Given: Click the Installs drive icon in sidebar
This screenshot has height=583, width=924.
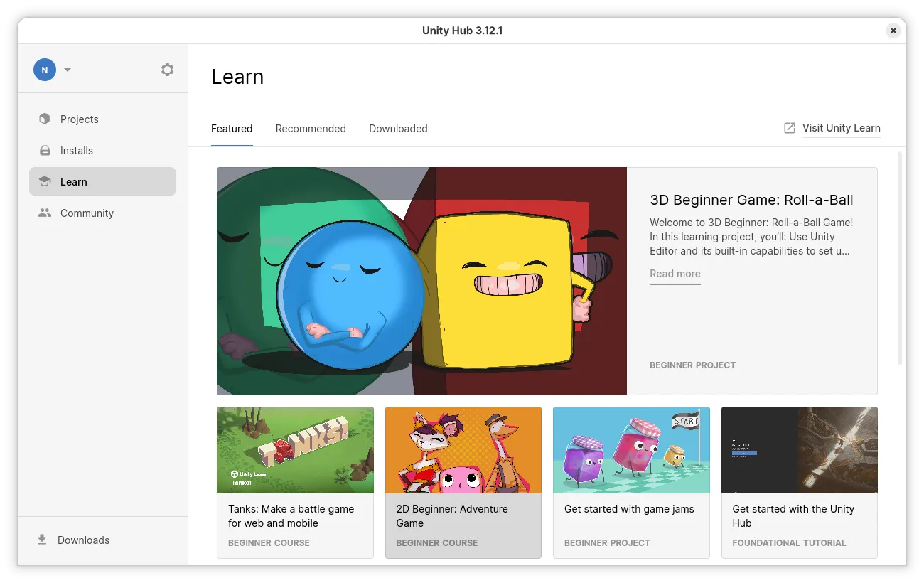Looking at the screenshot, I should pos(45,151).
